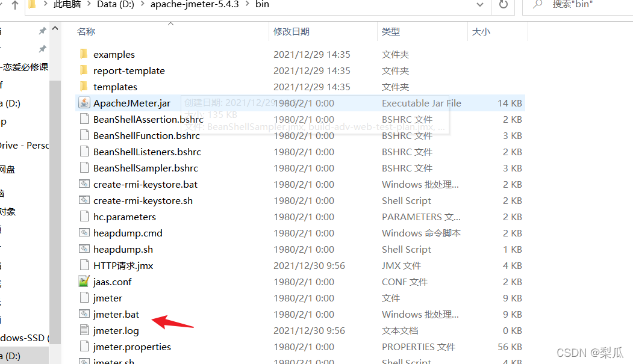Click create-rmi-keystore.bat batch icon

(x=84, y=184)
